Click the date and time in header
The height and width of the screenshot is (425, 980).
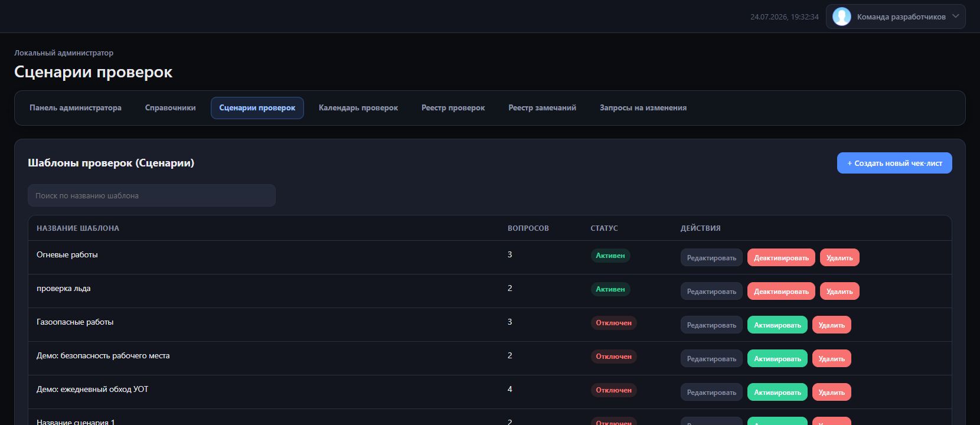pos(785,17)
